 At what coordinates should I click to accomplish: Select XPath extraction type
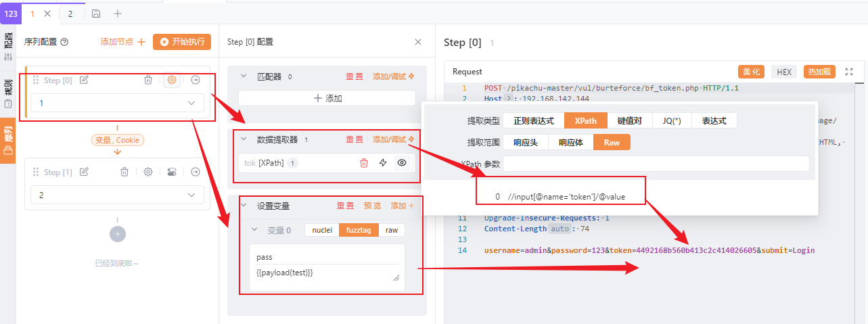(x=586, y=120)
